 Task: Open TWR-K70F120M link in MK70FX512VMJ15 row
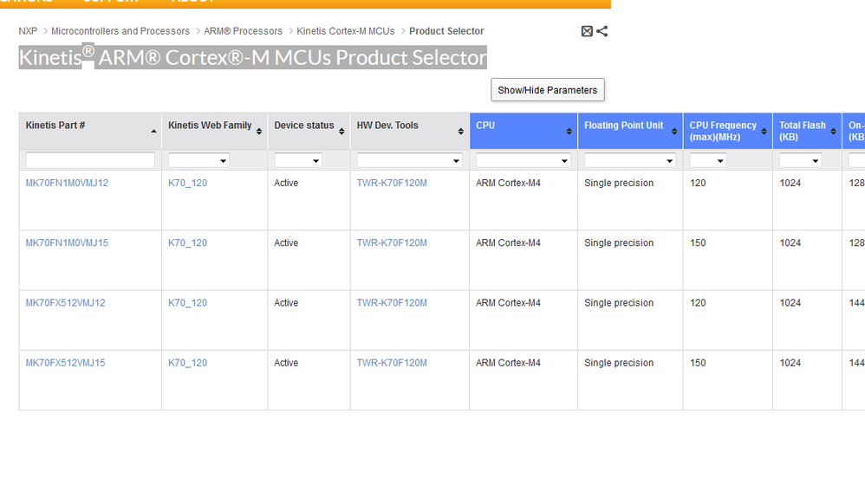392,364
